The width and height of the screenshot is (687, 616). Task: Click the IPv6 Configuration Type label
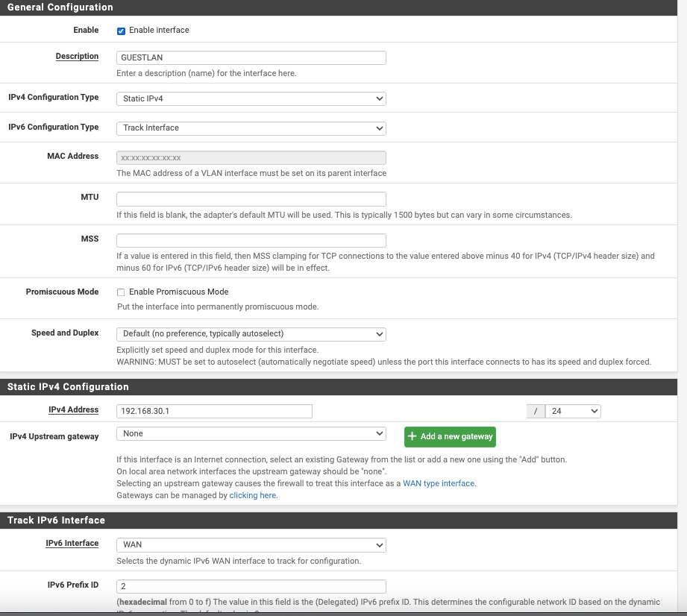[54, 127]
